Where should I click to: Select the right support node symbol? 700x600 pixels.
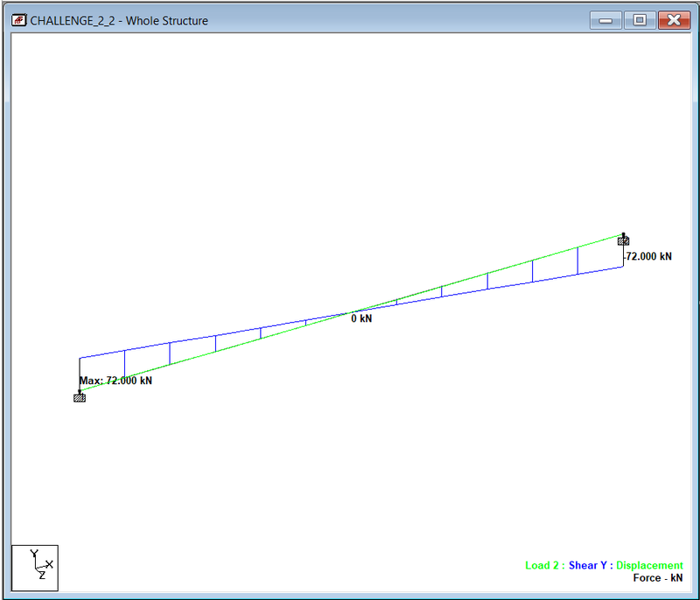click(x=623, y=240)
